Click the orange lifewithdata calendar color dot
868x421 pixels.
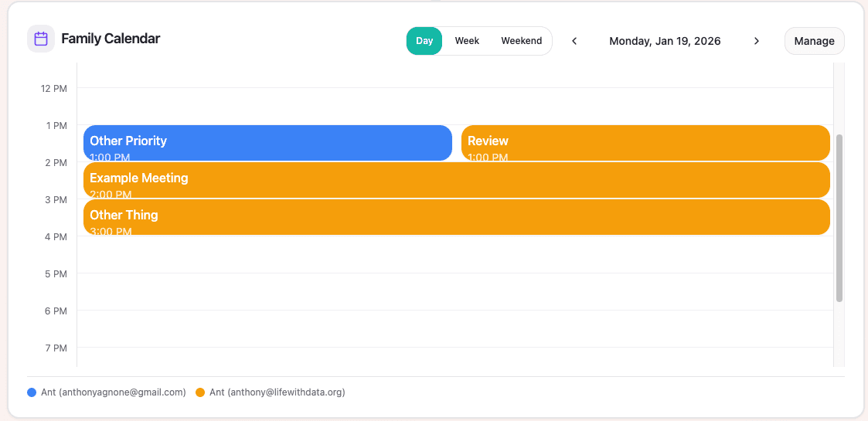[x=200, y=392]
